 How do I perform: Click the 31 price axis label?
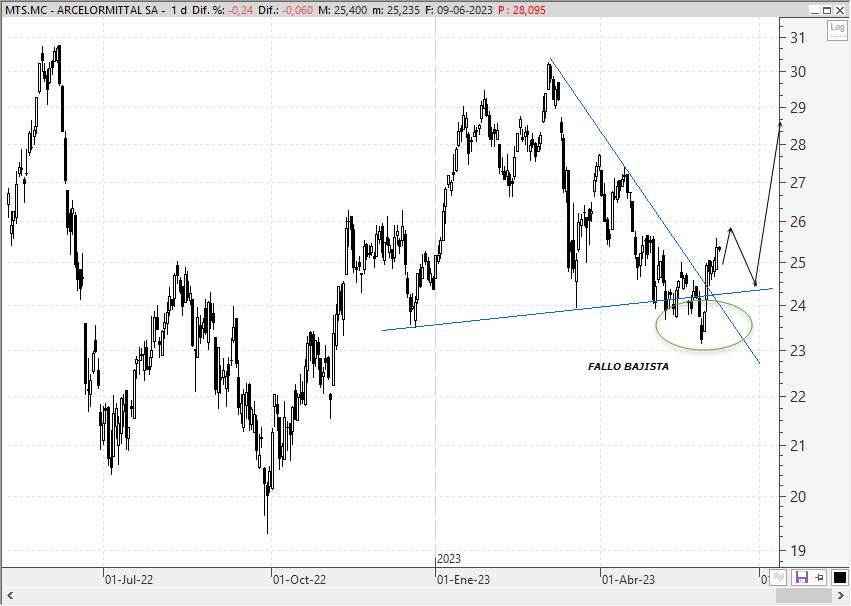point(797,38)
